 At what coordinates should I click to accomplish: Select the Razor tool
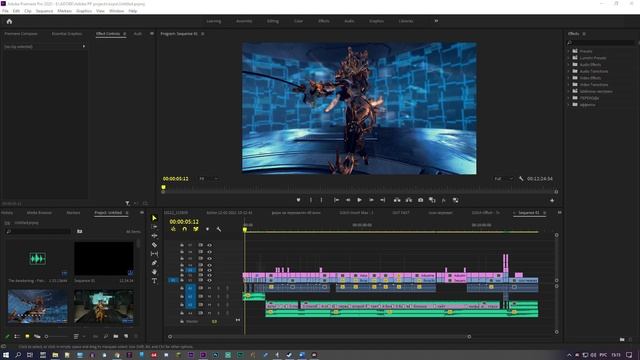click(x=154, y=245)
